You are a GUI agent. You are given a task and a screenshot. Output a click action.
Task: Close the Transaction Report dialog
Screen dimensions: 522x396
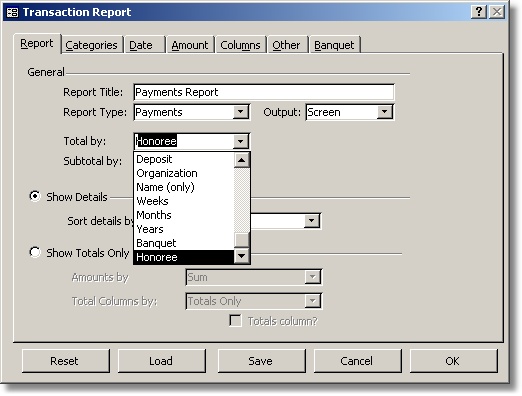click(x=497, y=12)
